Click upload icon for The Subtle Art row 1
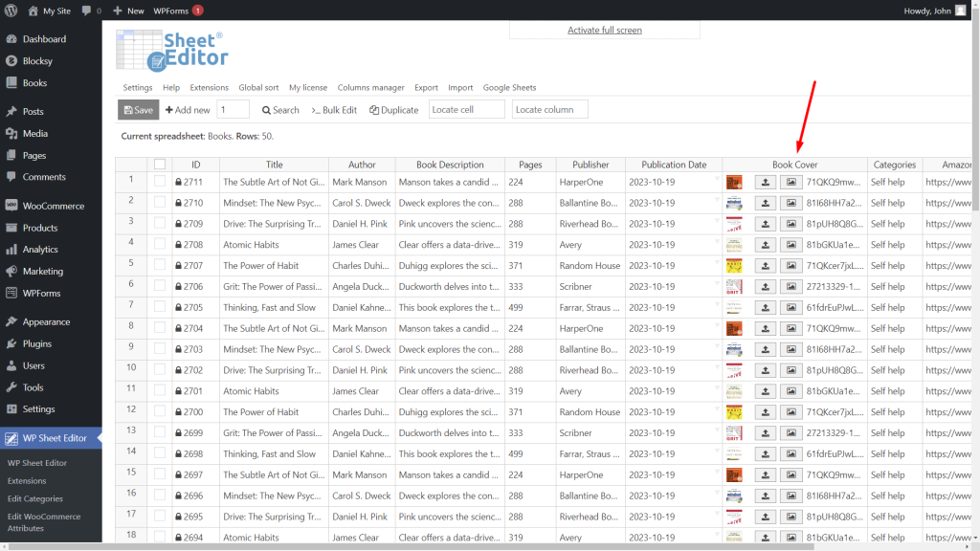 tap(766, 183)
